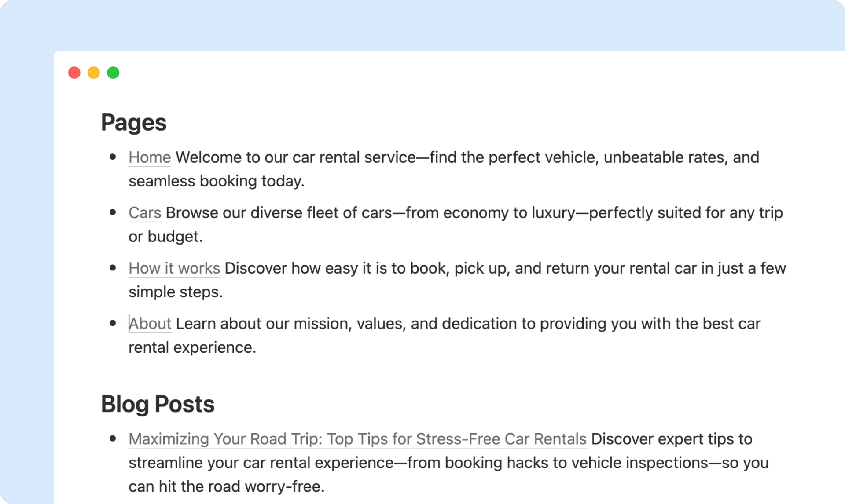Image resolution: width=845 pixels, height=504 pixels.
Task: Place cursor in 'can hit the road worry-free.' text
Action: [x=227, y=486]
